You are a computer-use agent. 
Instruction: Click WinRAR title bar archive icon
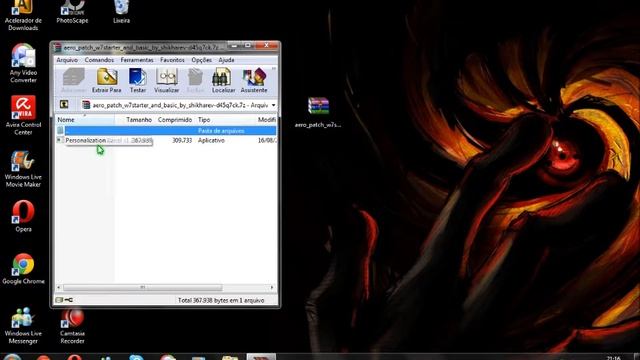click(x=58, y=47)
